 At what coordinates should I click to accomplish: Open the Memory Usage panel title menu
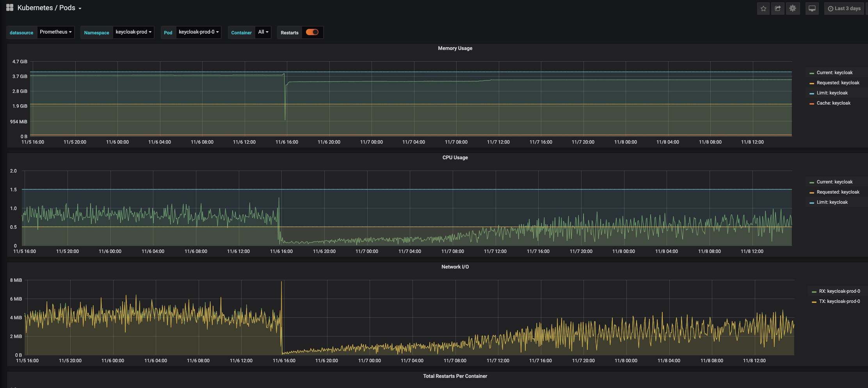(x=455, y=48)
